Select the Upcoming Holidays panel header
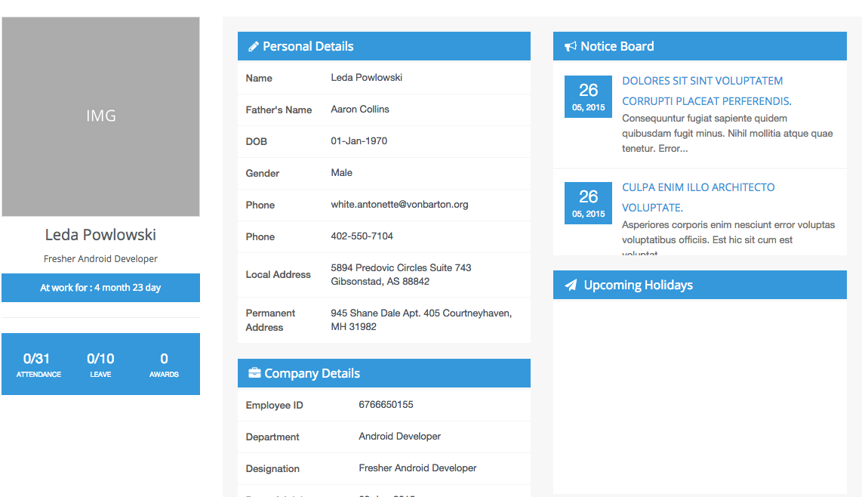 point(699,286)
